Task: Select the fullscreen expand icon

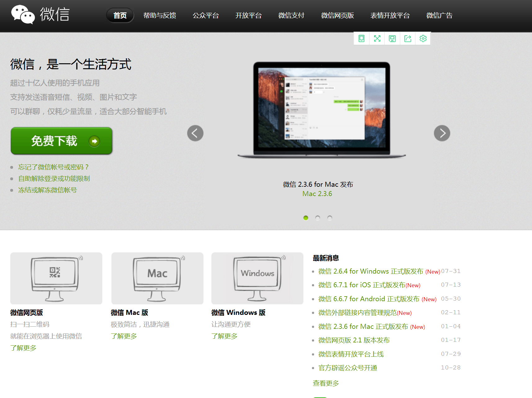Action: pyautogui.click(x=376, y=38)
